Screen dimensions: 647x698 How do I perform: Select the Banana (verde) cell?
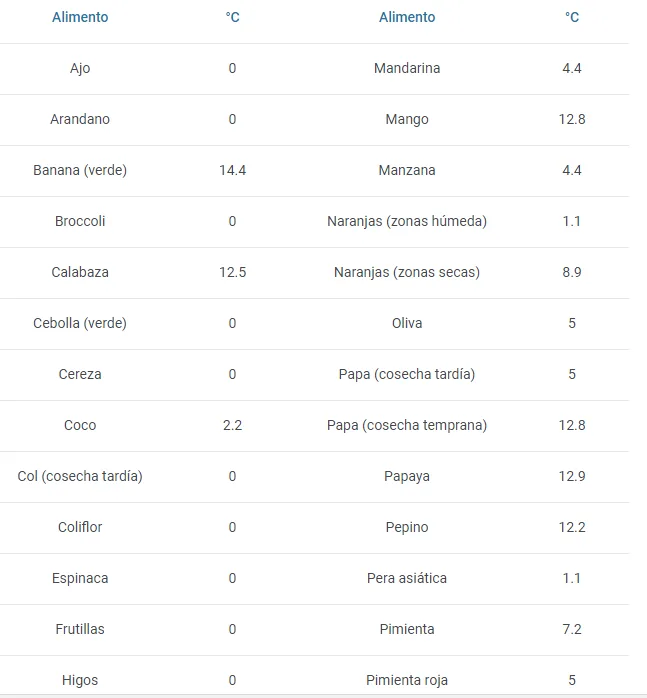coord(80,170)
